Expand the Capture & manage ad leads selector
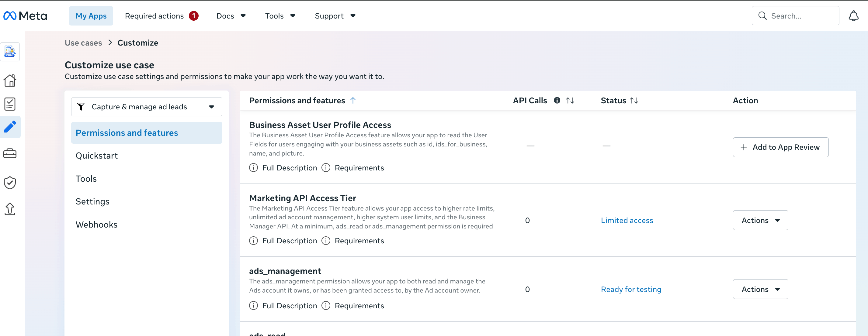The width and height of the screenshot is (868, 336). 147,107
